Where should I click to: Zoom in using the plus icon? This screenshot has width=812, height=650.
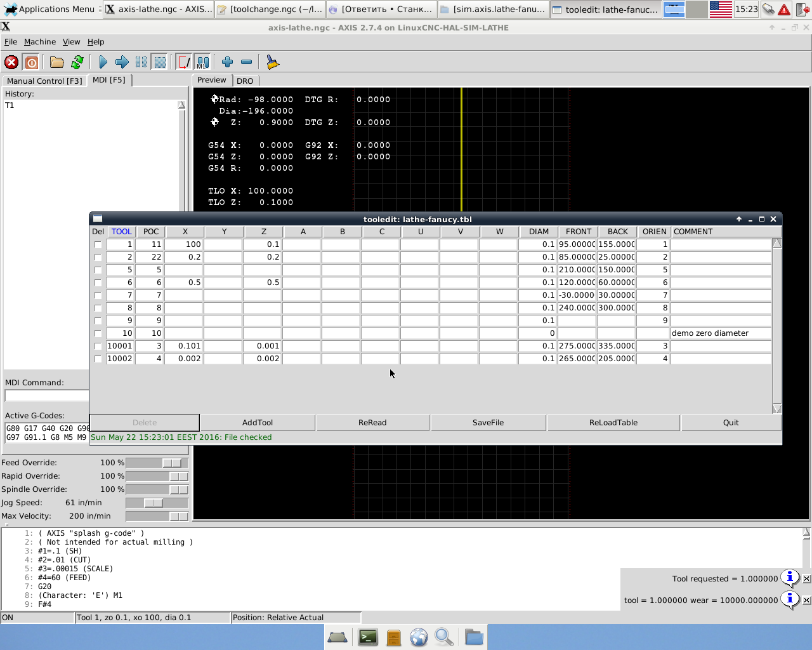pos(227,62)
